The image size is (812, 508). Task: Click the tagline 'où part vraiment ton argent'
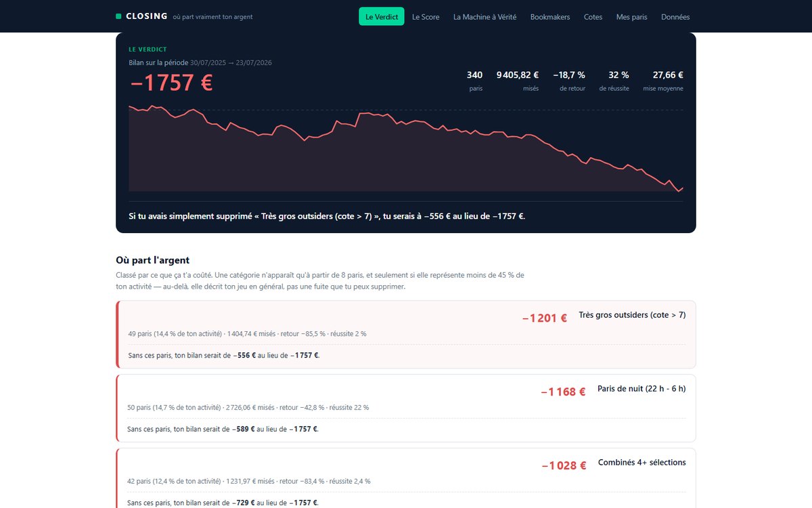point(212,17)
